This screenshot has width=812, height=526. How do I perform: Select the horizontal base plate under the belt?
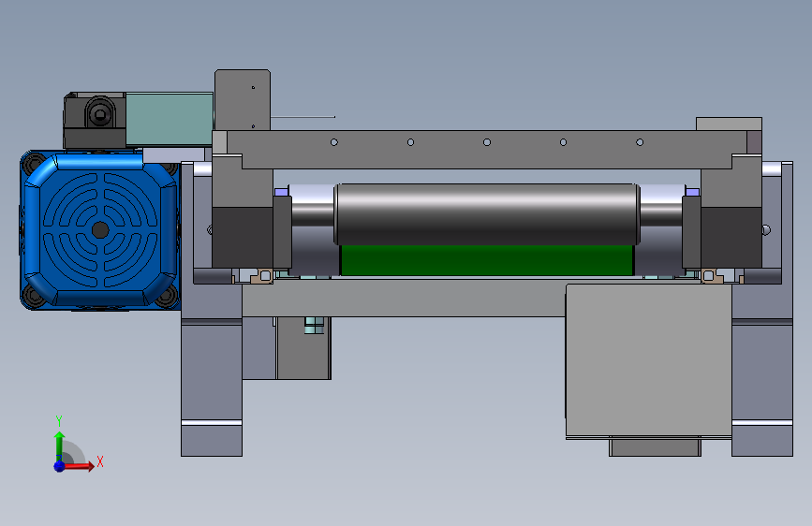click(404, 298)
